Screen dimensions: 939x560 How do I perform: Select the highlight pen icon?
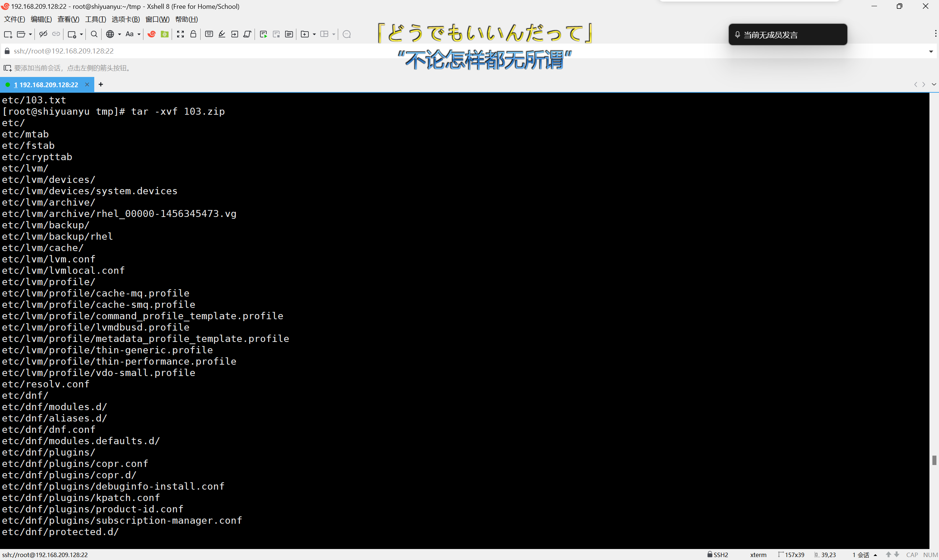click(222, 34)
